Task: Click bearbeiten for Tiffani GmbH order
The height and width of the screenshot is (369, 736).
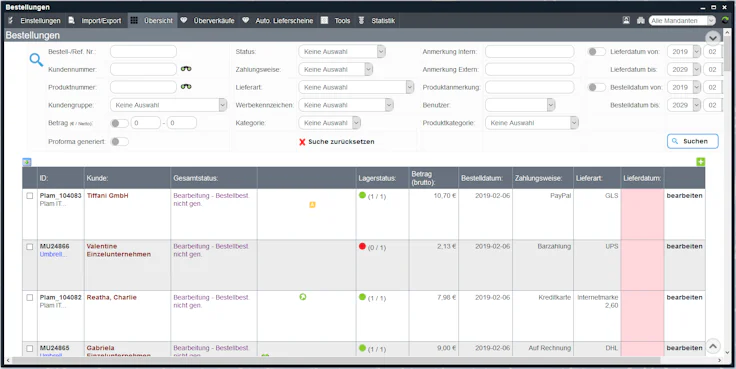Action: [x=684, y=196]
